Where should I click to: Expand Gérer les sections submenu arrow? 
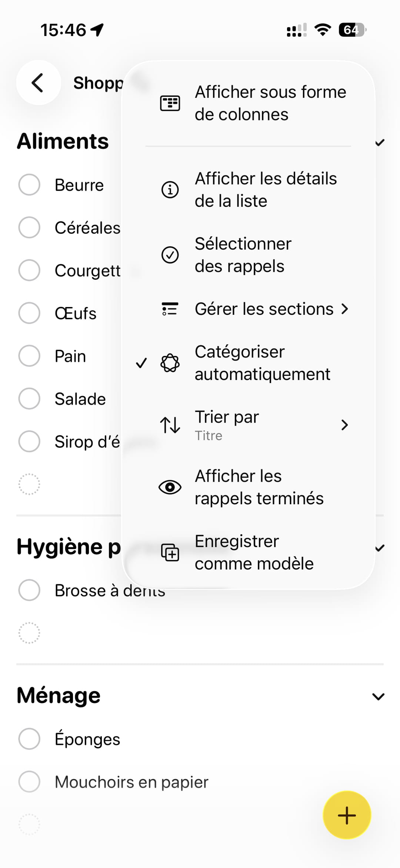click(x=344, y=309)
